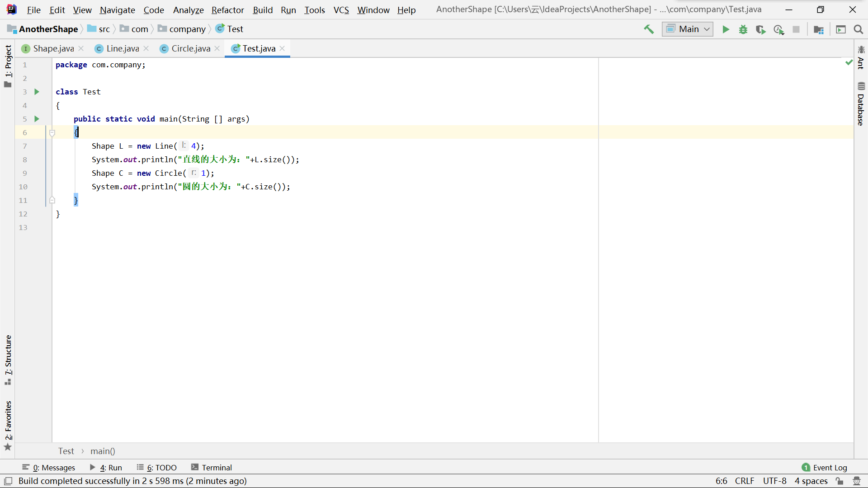The image size is (868, 488).
Task: Open the Code menu
Action: (154, 10)
